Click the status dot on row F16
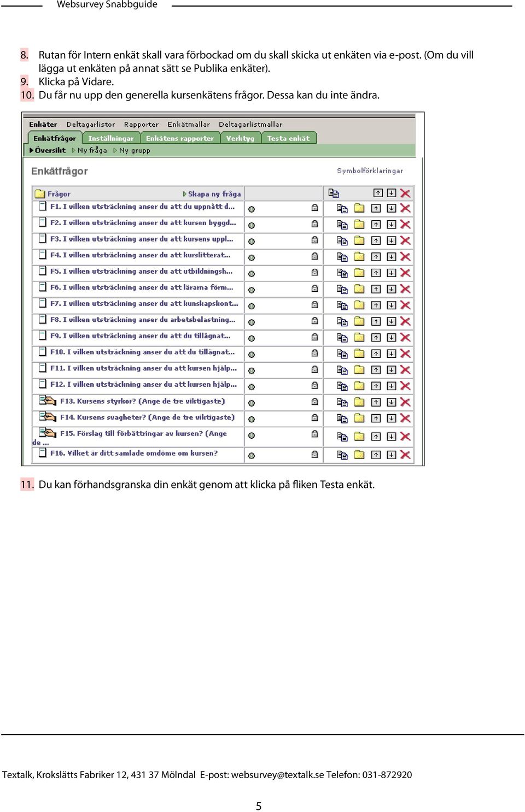 252,456
